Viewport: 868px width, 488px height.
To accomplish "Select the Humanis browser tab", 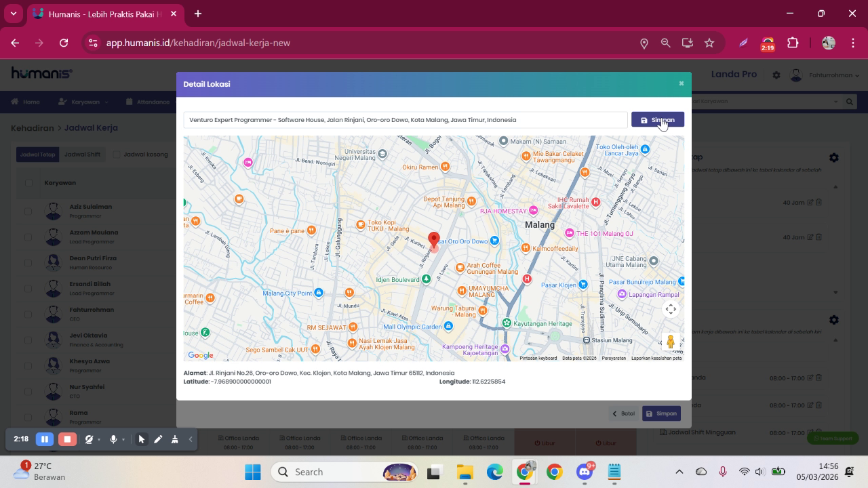I will [x=105, y=14].
